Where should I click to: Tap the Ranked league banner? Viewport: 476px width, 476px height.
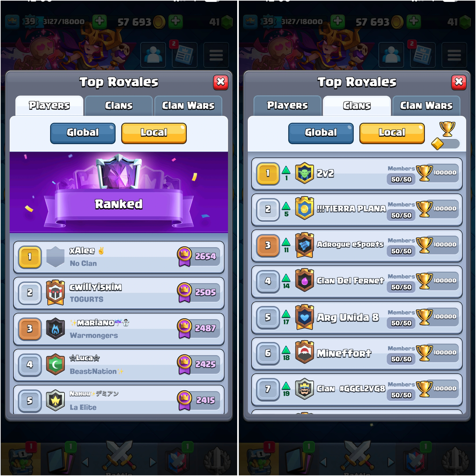119,192
